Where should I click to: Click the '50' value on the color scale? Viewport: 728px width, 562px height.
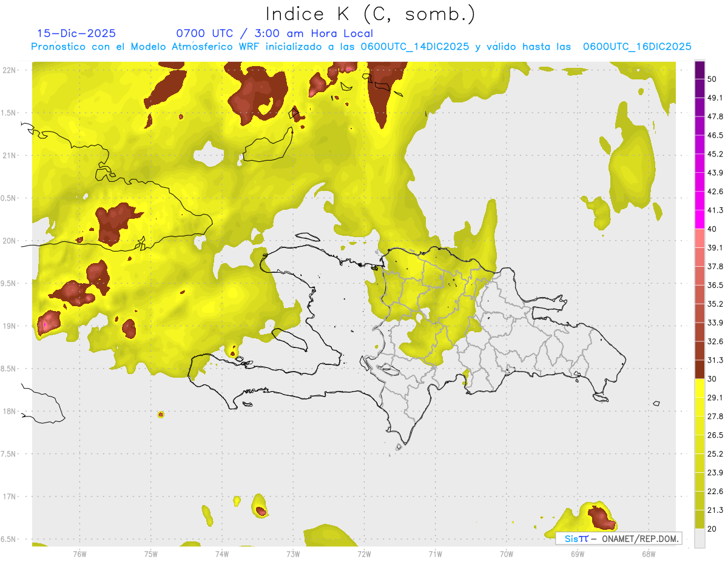coord(713,79)
